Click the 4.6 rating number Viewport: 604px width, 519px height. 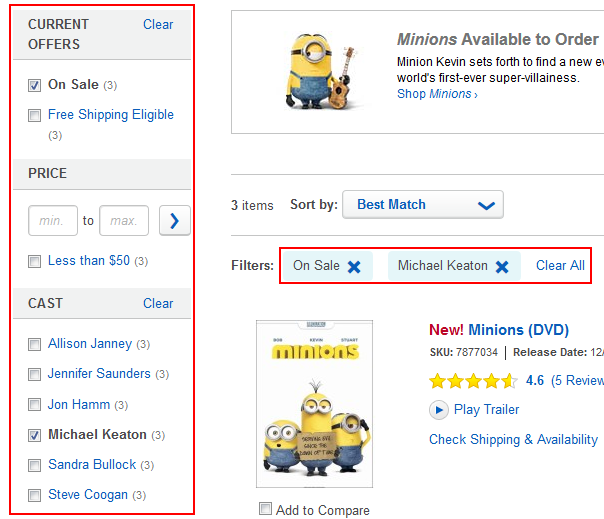pos(535,381)
